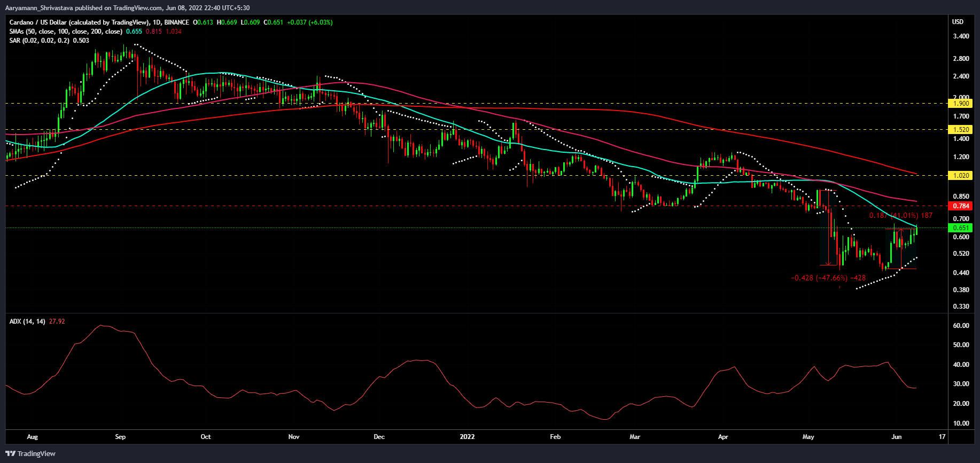Click the yellow 1.900 price label
This screenshot has width=980, height=463.
tap(961, 104)
